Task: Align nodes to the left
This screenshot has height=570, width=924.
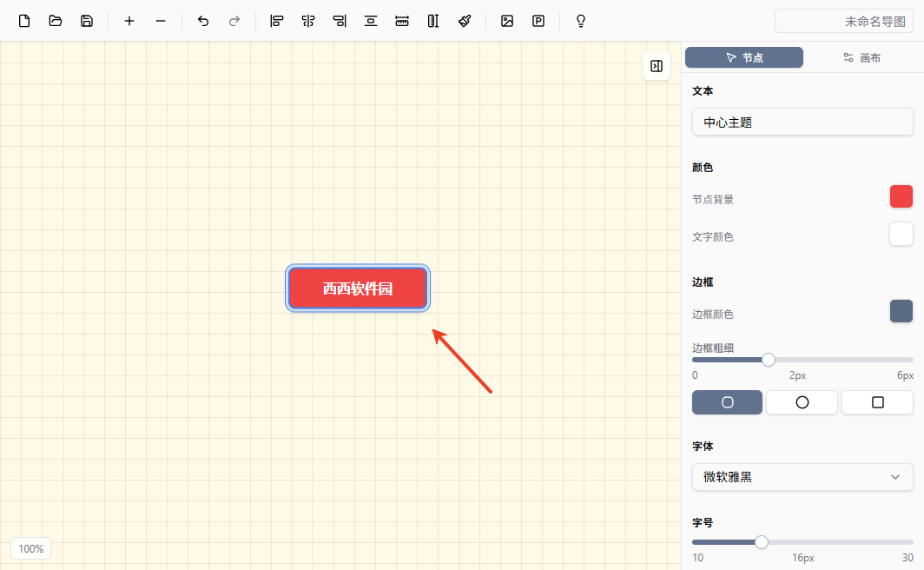Action: click(276, 21)
